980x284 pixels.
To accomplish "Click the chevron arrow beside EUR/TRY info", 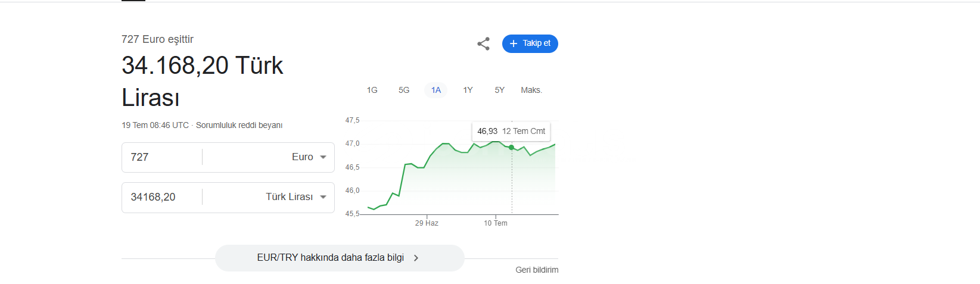I will click(x=416, y=258).
